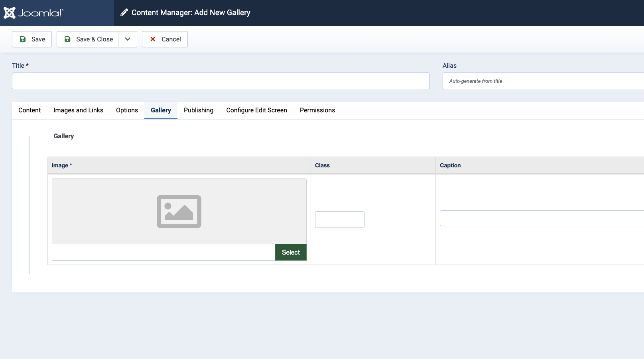Click the image path field beside Select
644x359 pixels.
click(163, 252)
